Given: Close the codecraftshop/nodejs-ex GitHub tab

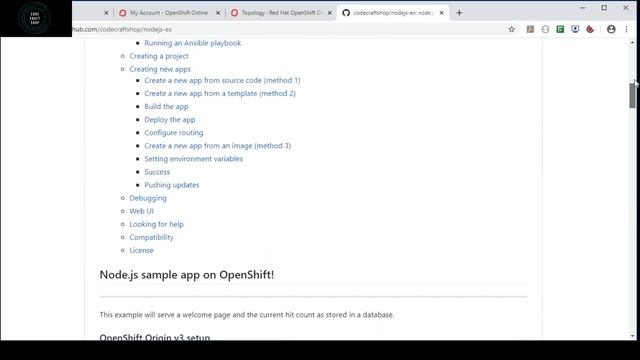Looking at the screenshot, I should 441,13.
